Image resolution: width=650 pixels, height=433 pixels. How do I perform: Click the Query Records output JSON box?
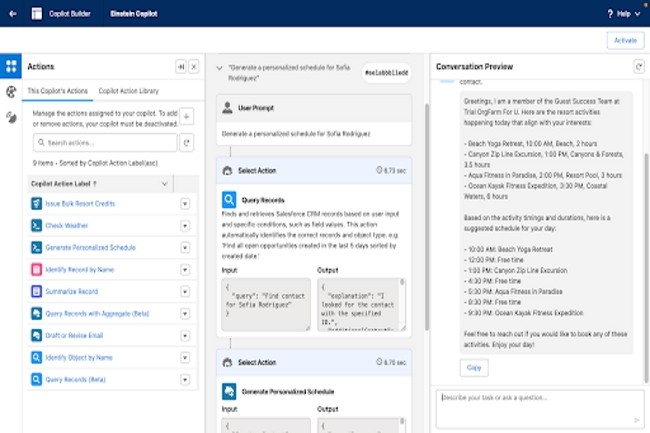click(x=361, y=305)
